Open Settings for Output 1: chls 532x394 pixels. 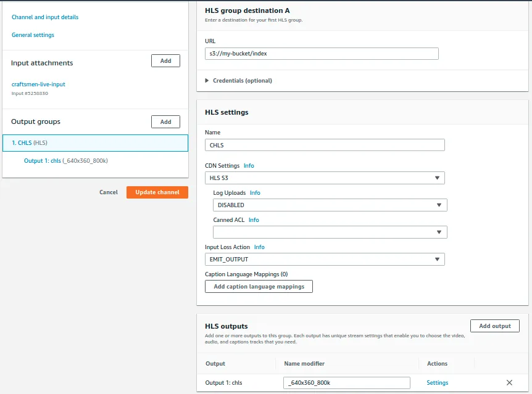(x=438, y=382)
